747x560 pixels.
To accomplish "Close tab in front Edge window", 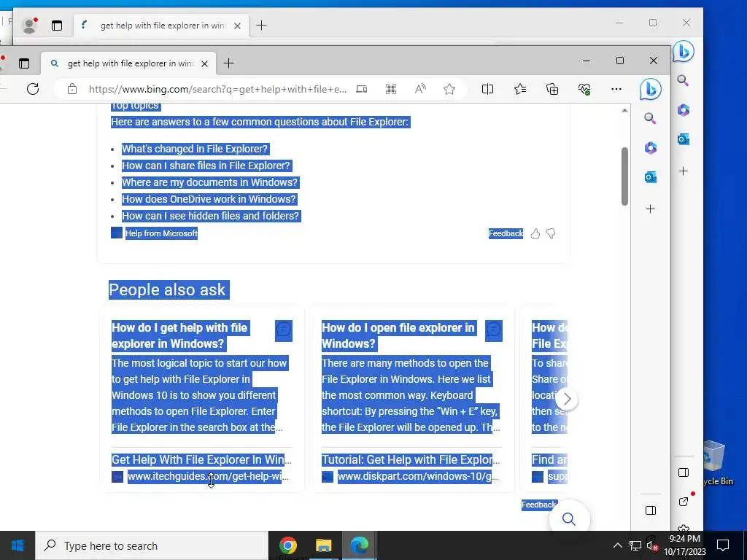I will (x=204, y=63).
